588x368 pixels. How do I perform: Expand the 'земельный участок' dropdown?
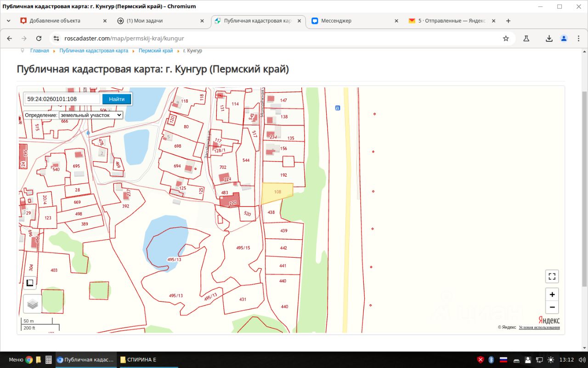pos(90,115)
